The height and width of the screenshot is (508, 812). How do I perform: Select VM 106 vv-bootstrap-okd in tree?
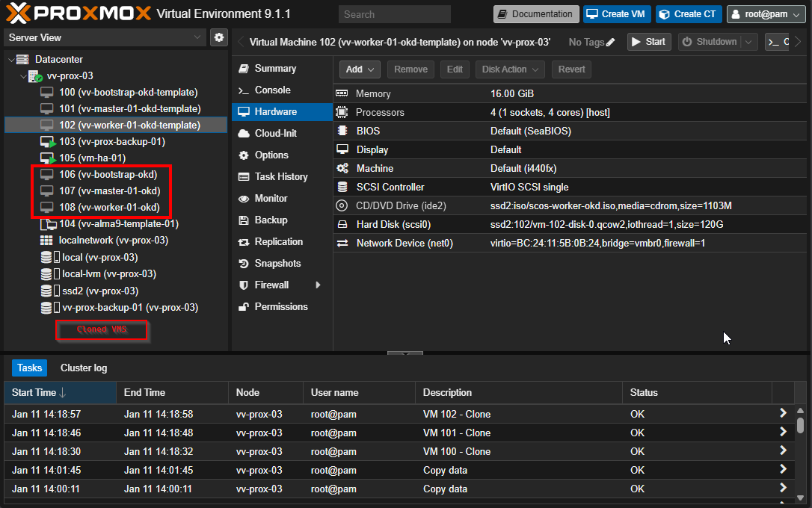click(108, 174)
